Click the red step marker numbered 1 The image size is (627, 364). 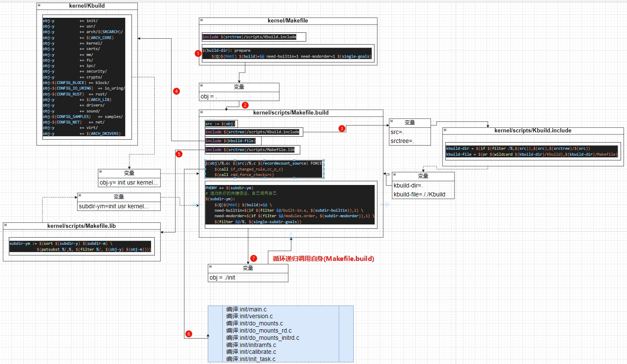(198, 53)
